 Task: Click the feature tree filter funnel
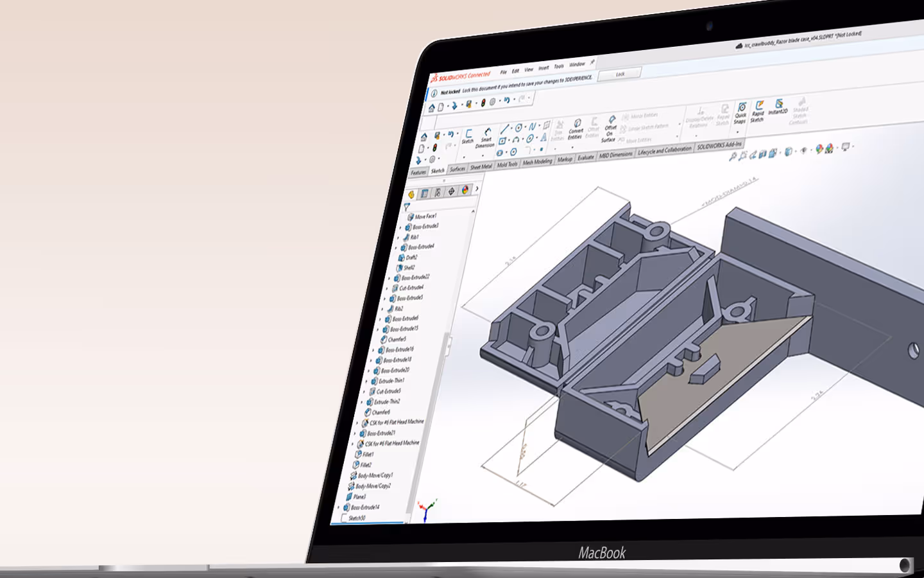(x=406, y=207)
